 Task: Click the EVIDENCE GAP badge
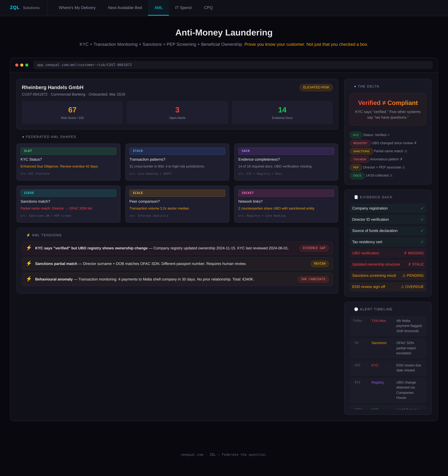coord(314,248)
